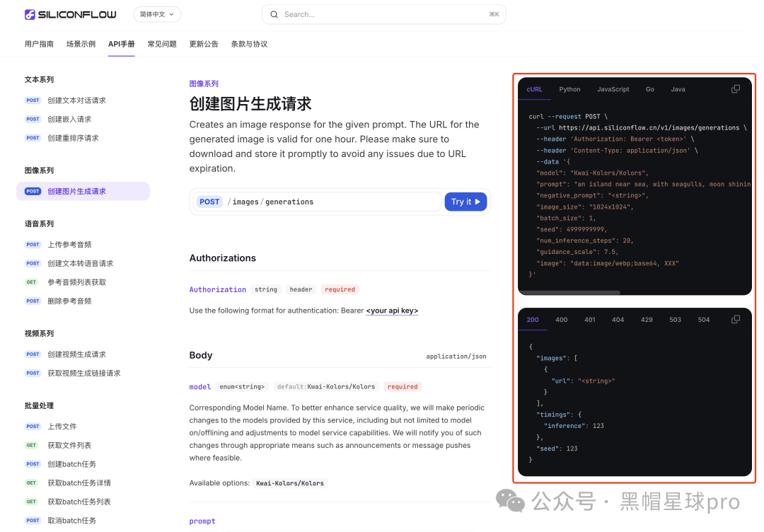Viewport: 764px width, 532px height.
Task: Open 参考音频列表获取 in sidebar
Action: tap(76, 282)
